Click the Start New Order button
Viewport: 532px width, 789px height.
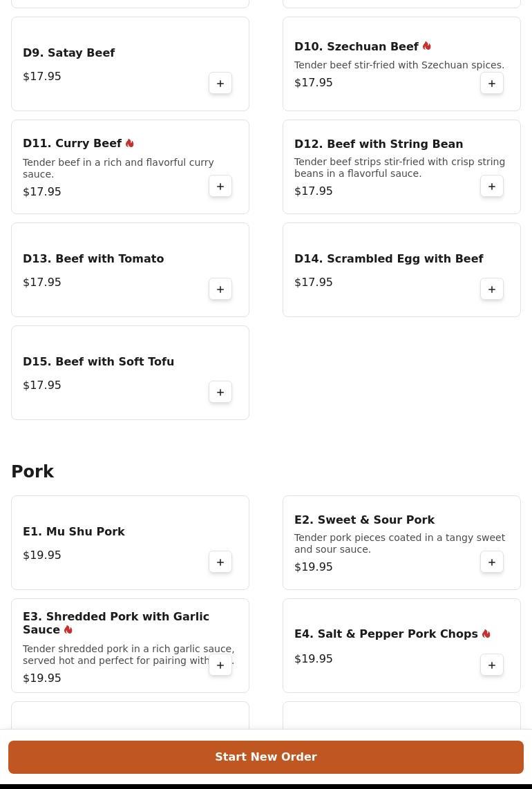pos(266,757)
